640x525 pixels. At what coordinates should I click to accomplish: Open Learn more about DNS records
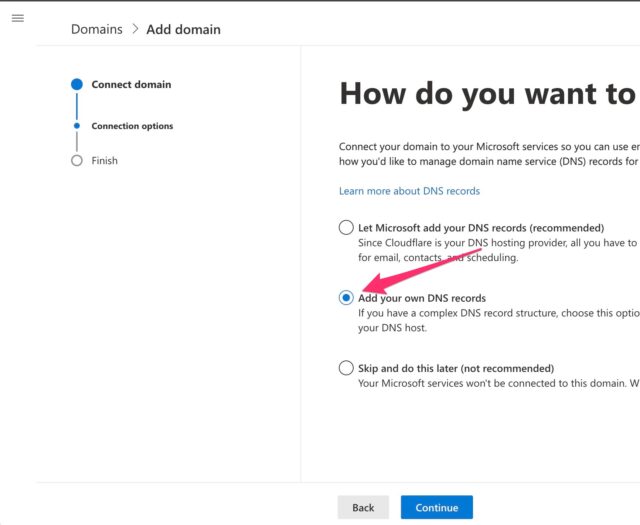pyautogui.click(x=409, y=191)
